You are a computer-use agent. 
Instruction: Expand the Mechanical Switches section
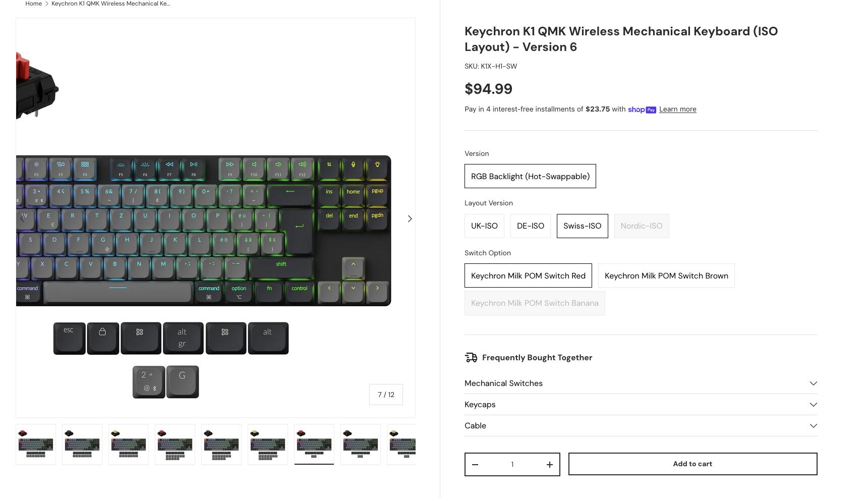pos(641,383)
